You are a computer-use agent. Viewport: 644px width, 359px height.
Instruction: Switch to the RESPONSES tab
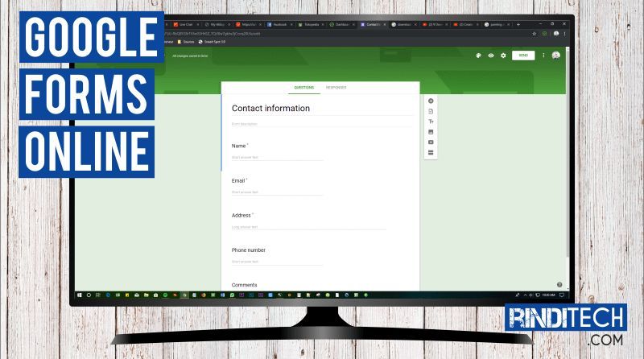click(x=336, y=88)
